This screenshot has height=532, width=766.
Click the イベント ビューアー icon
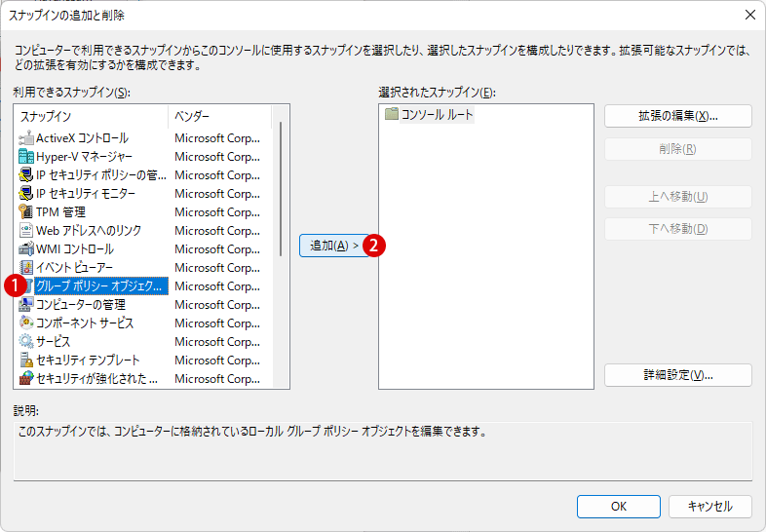click(x=26, y=268)
